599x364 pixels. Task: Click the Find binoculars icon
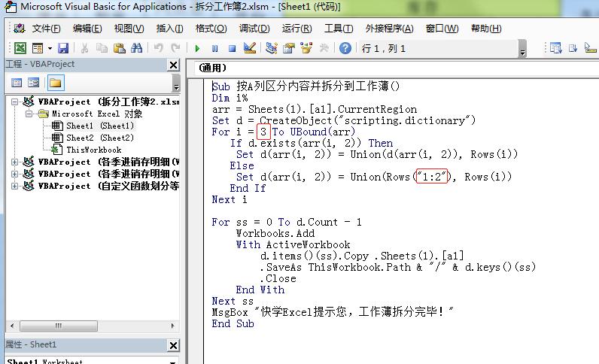[136, 48]
